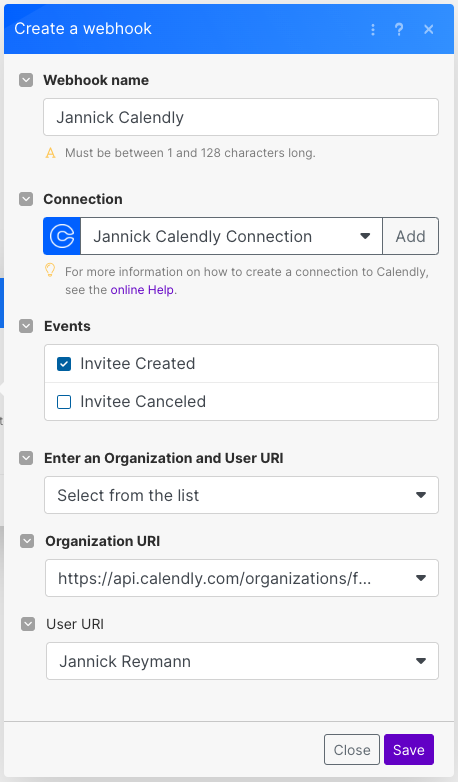Open the online Help link
The width and height of the screenshot is (458, 782).
click(142, 290)
